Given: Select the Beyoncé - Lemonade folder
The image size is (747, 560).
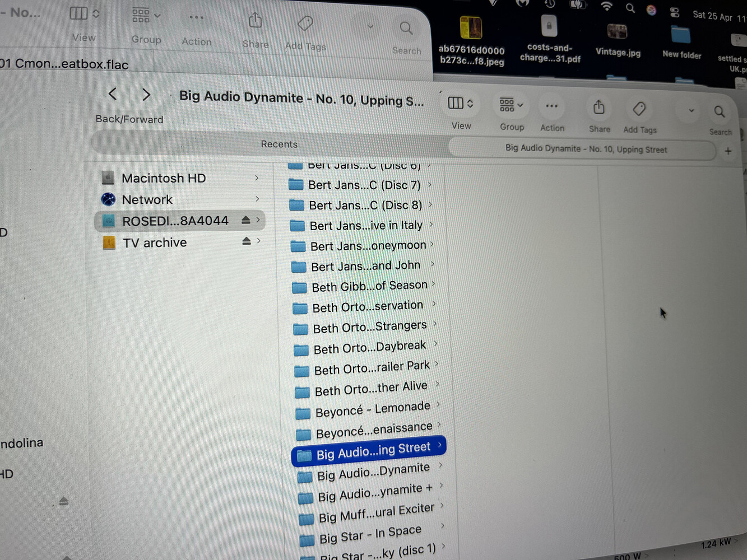Looking at the screenshot, I should pyautogui.click(x=372, y=409).
